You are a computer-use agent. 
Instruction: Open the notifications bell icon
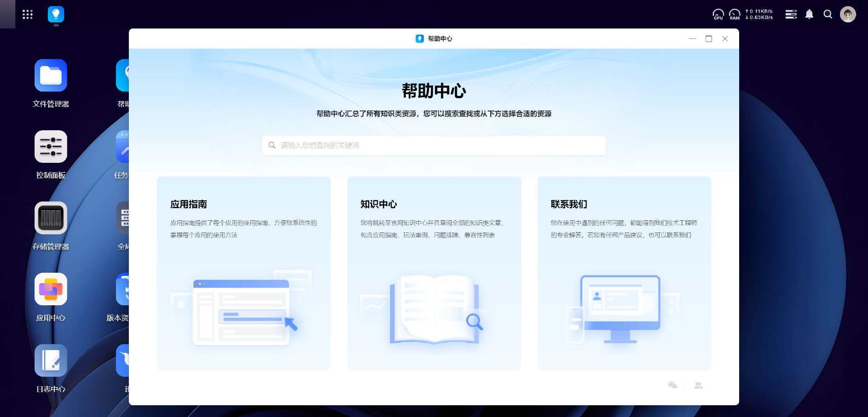809,14
